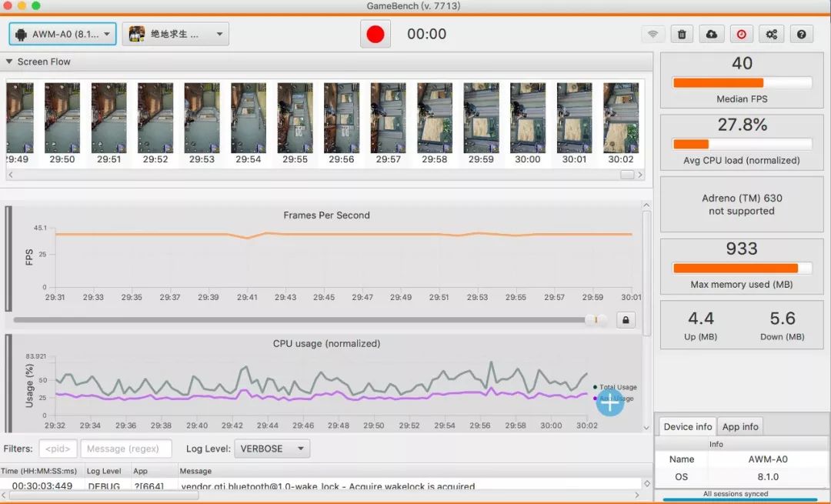Screen dimensions: 831x504
Task: Click the OS 8.1.0 value cell
Action: [x=768, y=476]
